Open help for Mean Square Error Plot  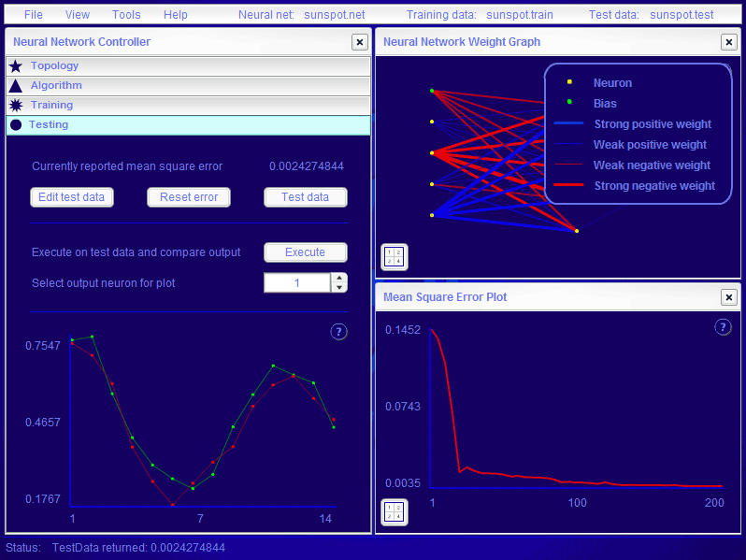(x=723, y=326)
